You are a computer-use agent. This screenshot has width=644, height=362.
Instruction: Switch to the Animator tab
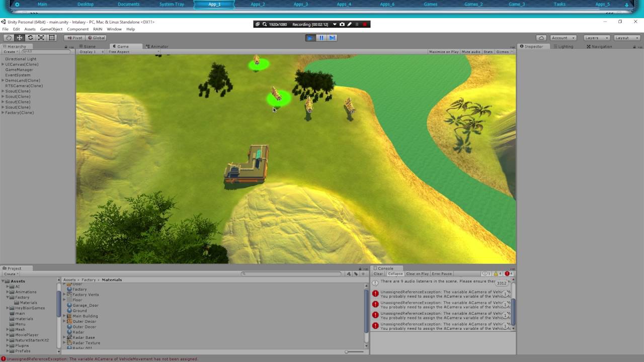pos(157,46)
